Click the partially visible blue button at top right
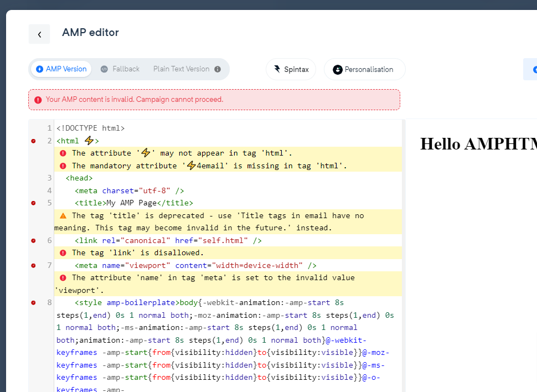Image resolution: width=537 pixels, height=392 pixels. click(530, 69)
